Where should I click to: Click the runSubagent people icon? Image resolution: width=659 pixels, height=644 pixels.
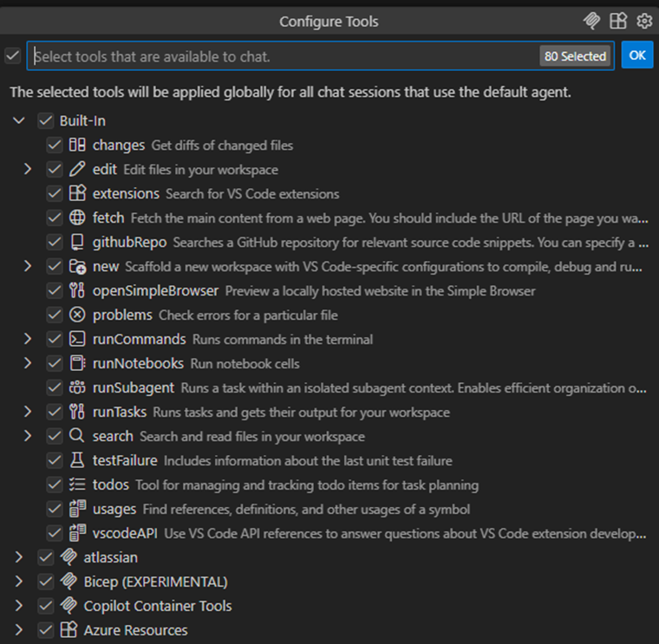tap(77, 387)
